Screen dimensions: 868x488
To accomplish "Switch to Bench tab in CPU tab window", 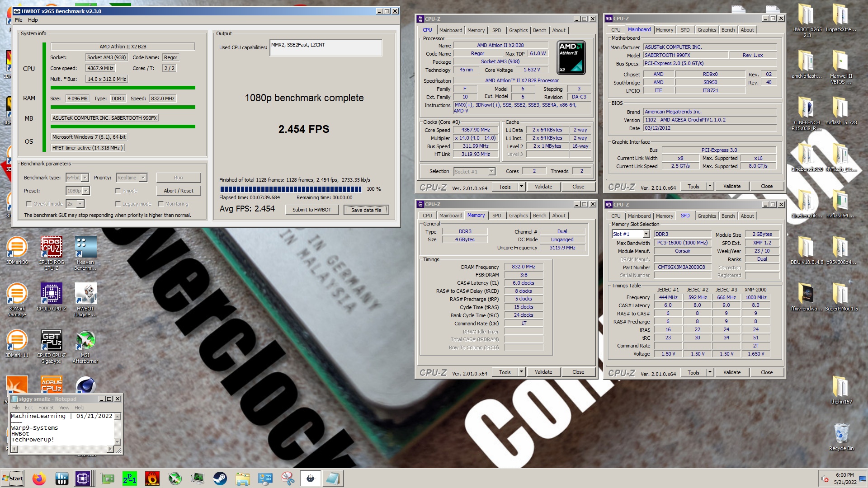I will 539,30.
